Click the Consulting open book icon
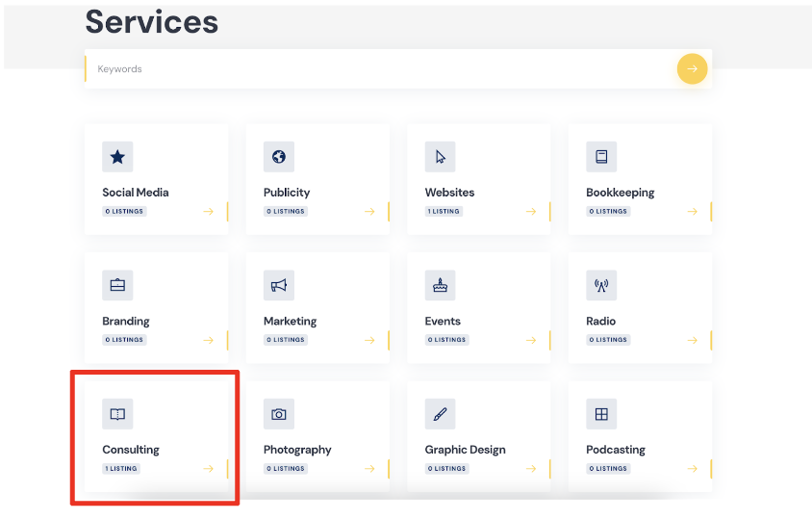The height and width of the screenshot is (520, 812). click(x=117, y=414)
